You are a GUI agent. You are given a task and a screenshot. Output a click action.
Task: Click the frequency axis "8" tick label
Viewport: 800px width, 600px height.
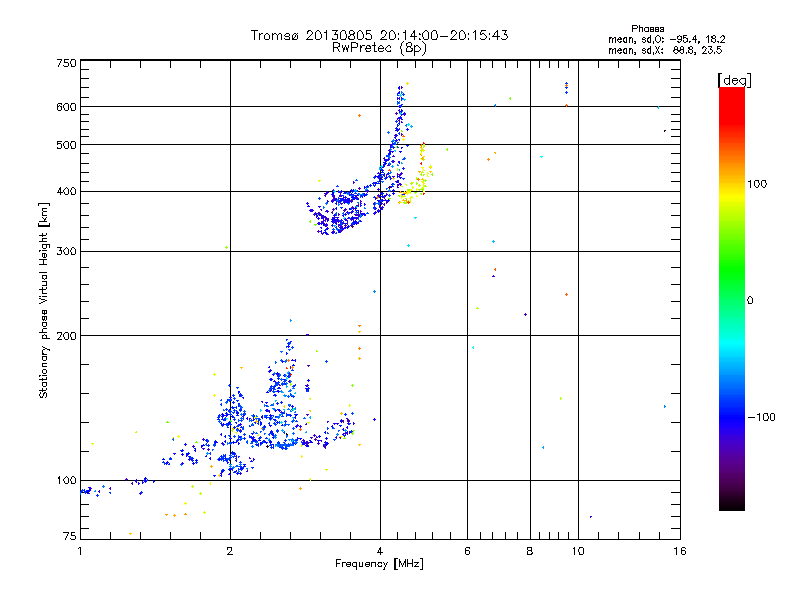(x=530, y=551)
